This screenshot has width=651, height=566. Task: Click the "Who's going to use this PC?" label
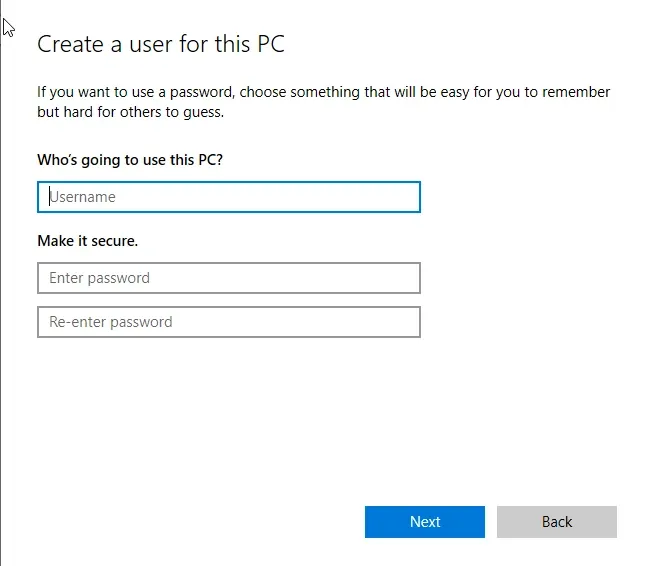(130, 160)
